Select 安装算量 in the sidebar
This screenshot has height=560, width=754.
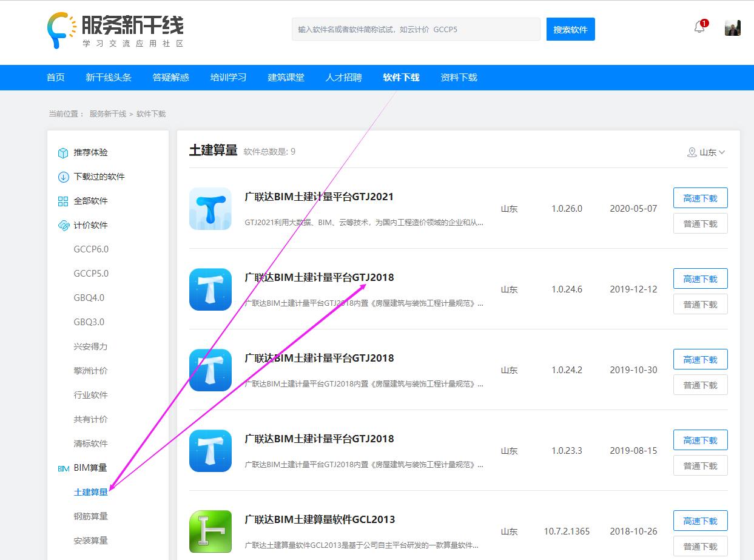click(x=91, y=541)
